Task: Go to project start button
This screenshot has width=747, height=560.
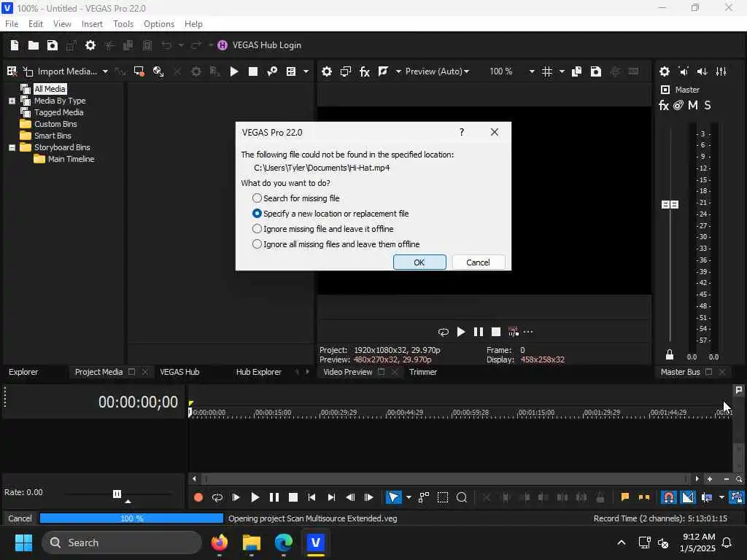Action: (x=311, y=497)
